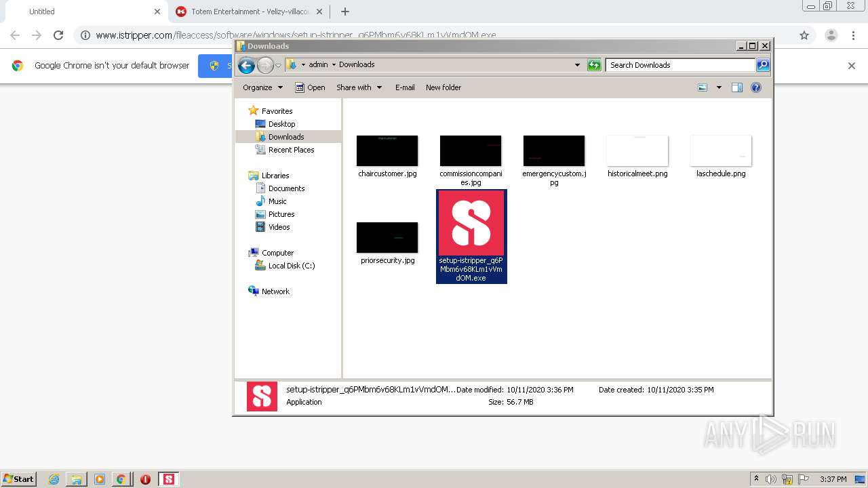
Task: Click the change view icon
Action: (703, 87)
